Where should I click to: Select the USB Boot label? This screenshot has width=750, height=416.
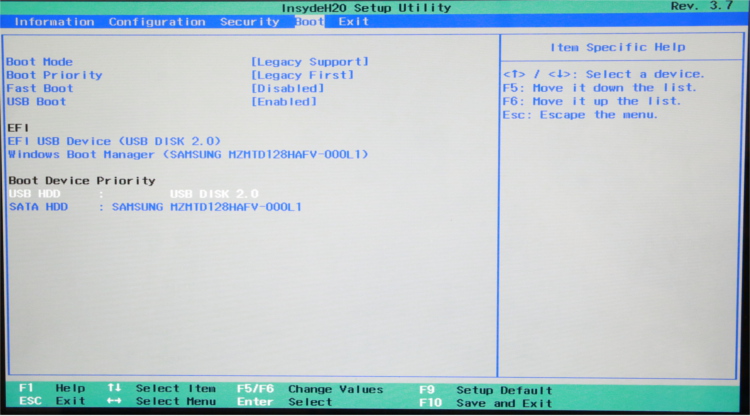pyautogui.click(x=36, y=102)
